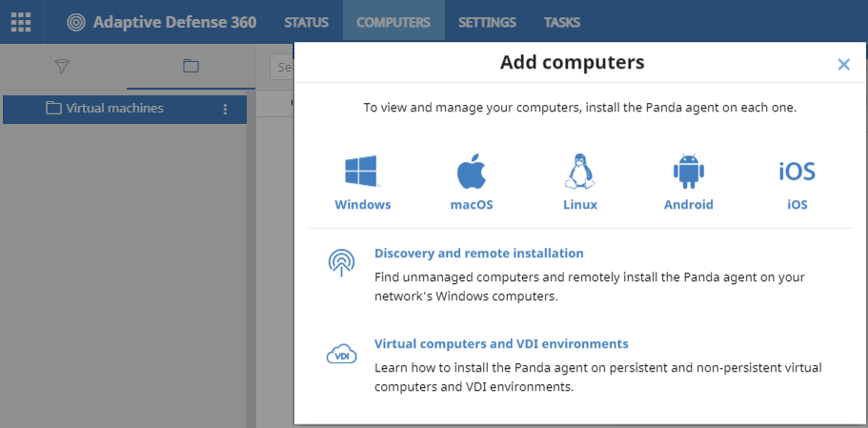Choose the macOS apple icon
Screen dimensions: 868x428
tap(472, 173)
